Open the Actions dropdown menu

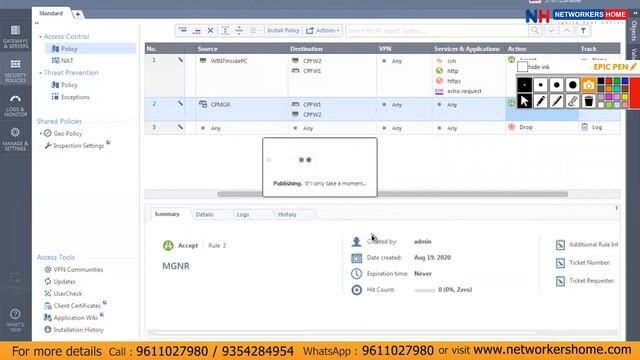pyautogui.click(x=323, y=31)
